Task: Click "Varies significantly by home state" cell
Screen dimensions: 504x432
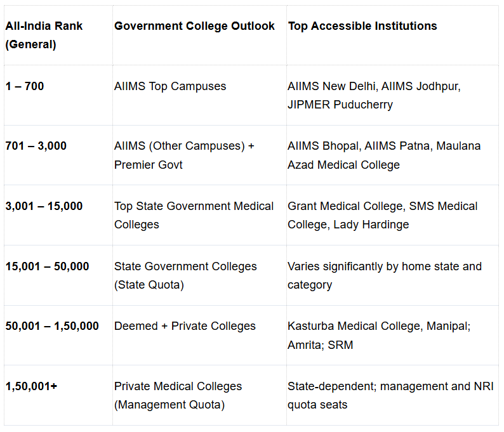Action: [x=384, y=275]
